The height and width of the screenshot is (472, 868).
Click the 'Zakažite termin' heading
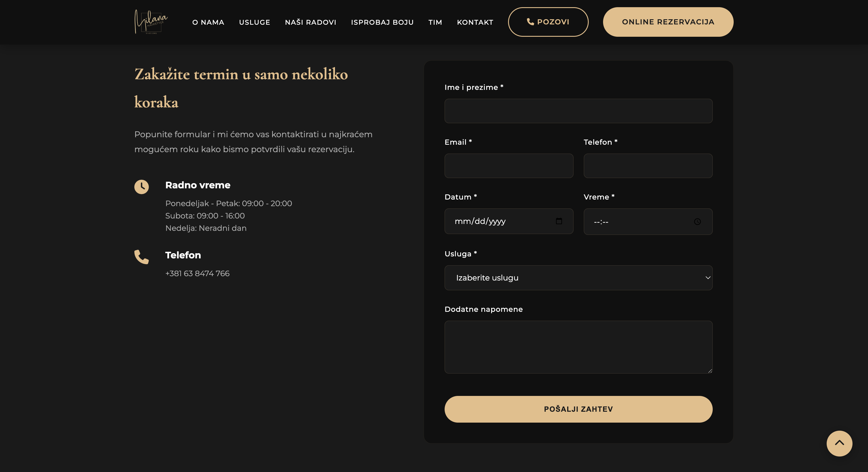tap(241, 88)
